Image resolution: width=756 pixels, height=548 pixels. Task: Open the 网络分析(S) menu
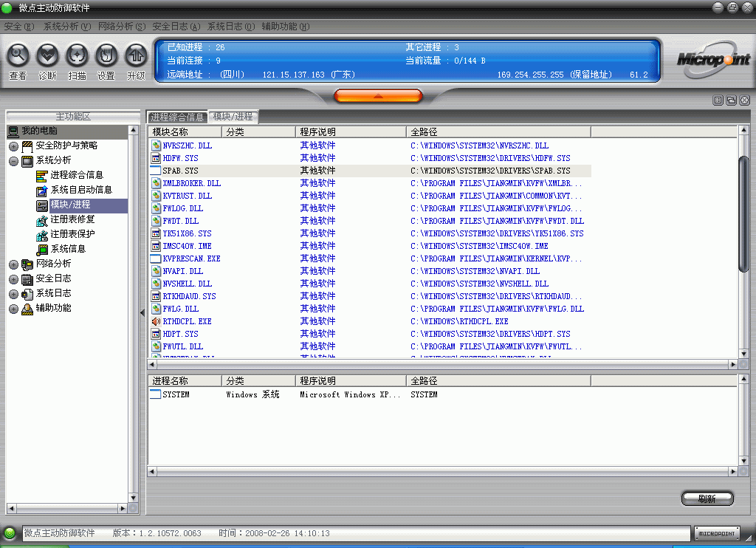[x=122, y=27]
